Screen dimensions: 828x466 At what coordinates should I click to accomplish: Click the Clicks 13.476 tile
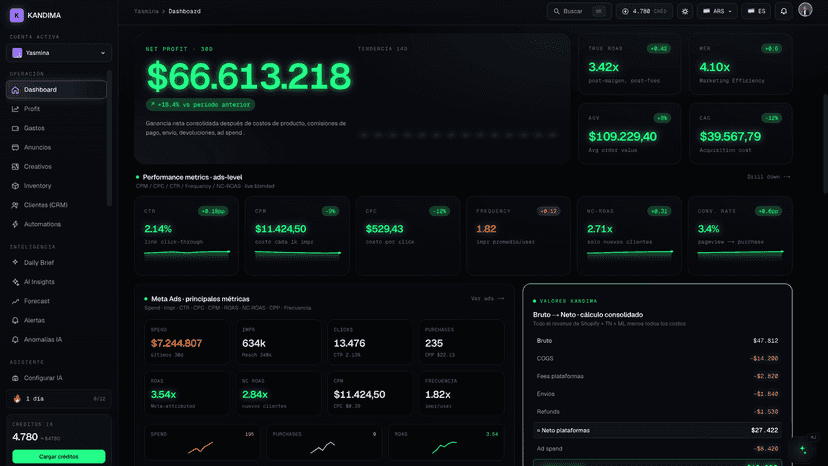point(370,342)
